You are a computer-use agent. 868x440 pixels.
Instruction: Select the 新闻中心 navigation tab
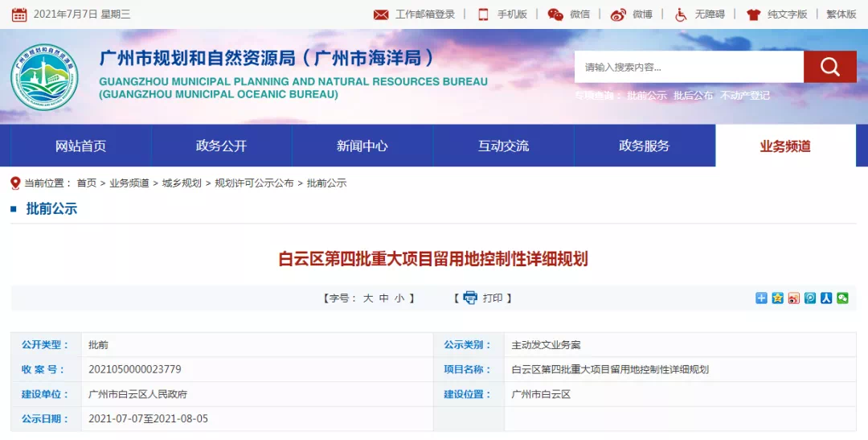click(362, 146)
